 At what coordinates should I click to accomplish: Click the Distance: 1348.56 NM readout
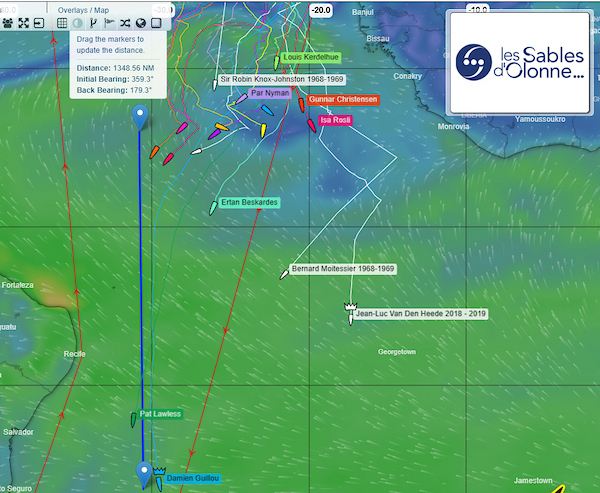115,68
